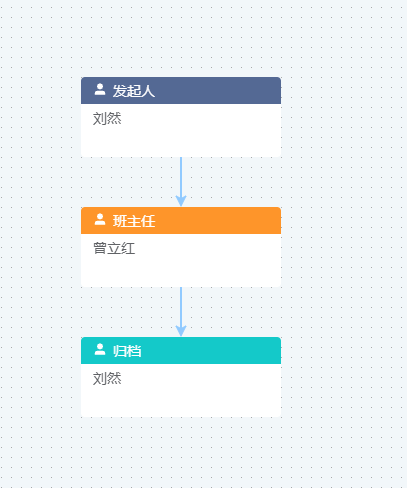Click empty body area of 归档 card
Viewport: 407px width, 488px height.
click(x=200, y=400)
